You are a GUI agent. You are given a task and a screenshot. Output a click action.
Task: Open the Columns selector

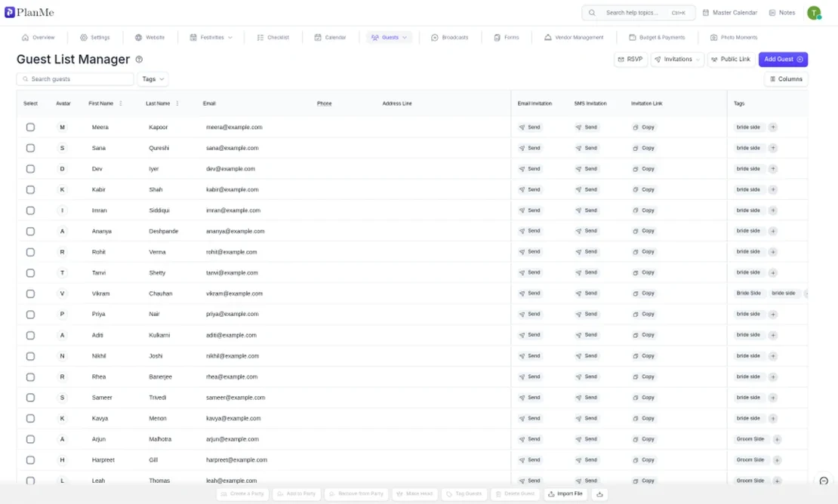click(x=786, y=79)
